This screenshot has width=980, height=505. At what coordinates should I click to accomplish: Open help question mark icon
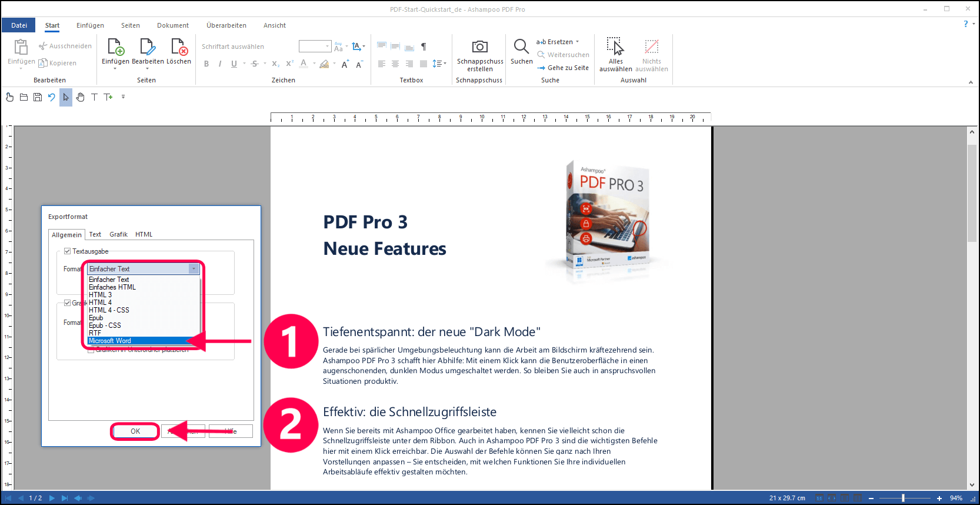point(965,24)
